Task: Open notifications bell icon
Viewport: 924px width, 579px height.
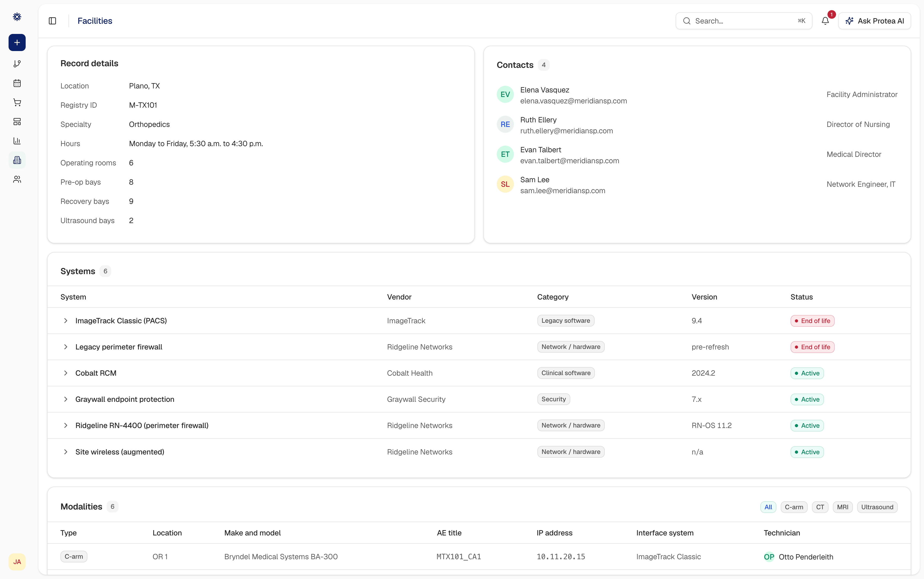Action: [825, 21]
